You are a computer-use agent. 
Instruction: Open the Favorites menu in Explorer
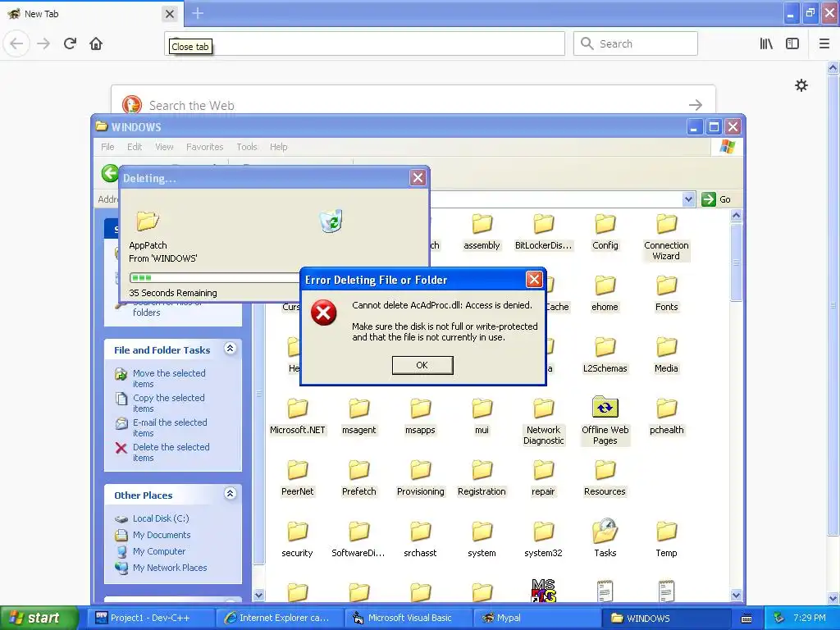coord(204,147)
